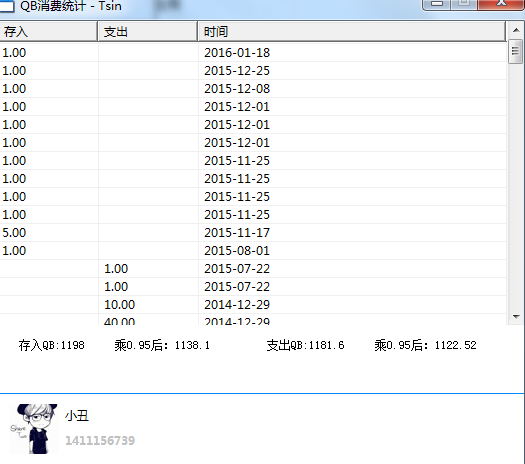Click the vertical scrollbar thumb

pos(516,51)
